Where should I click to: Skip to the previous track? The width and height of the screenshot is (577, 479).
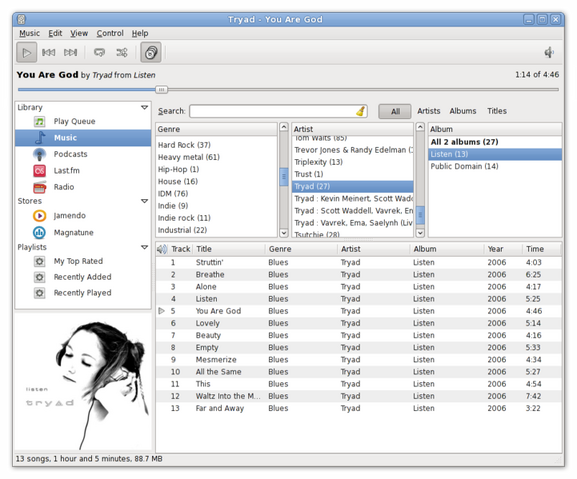click(49, 53)
